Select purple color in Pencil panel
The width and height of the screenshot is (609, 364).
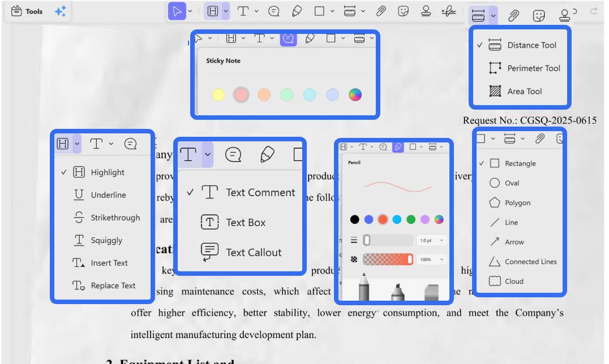[425, 220]
